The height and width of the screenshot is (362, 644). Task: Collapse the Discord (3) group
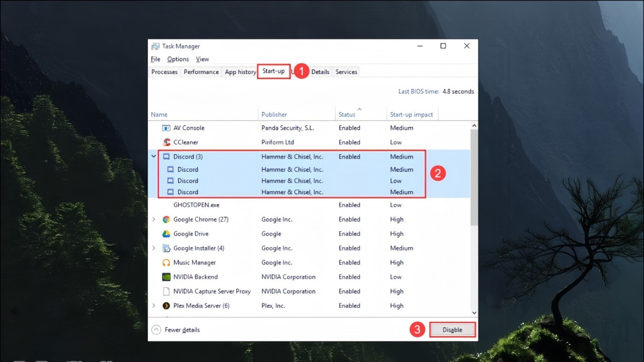[x=154, y=157]
